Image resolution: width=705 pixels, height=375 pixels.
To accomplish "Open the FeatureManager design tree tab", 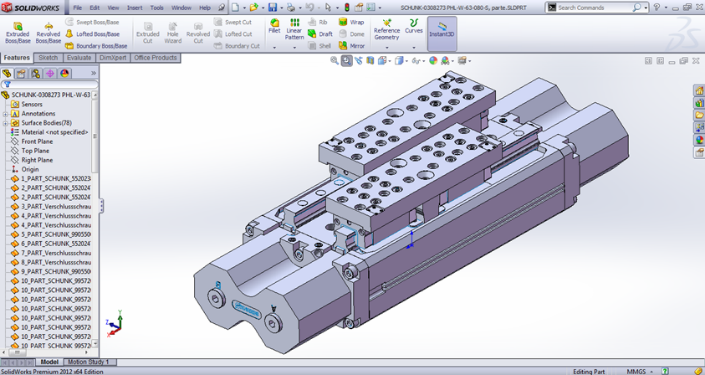I will pyautogui.click(x=7, y=73).
